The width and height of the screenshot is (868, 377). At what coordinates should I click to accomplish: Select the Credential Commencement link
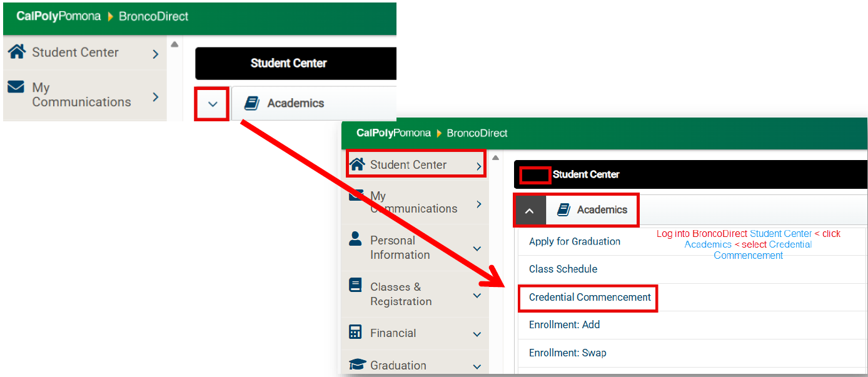[x=587, y=296]
